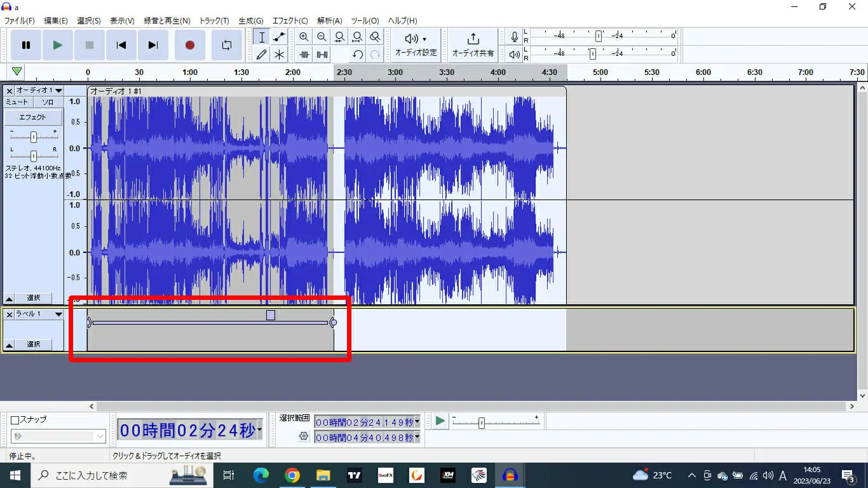The width and height of the screenshot is (868, 488).
Task: Open the ファイル(F) menu
Action: pyautogui.click(x=20, y=21)
